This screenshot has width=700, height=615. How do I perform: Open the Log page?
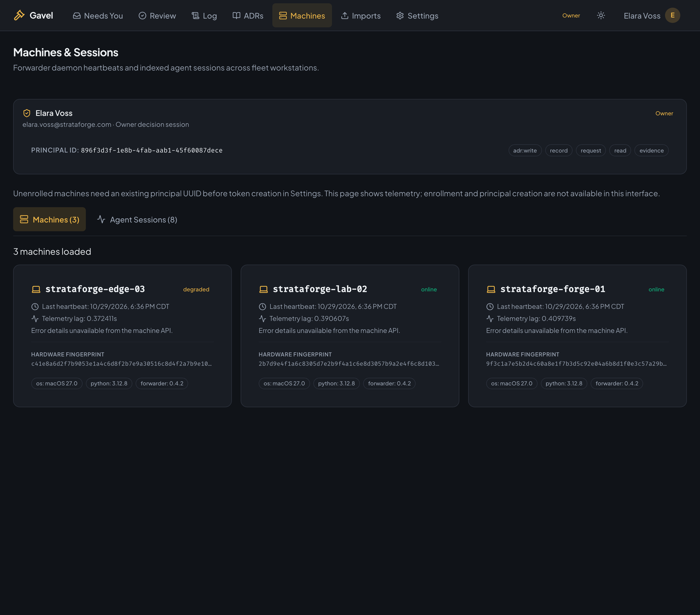pos(204,16)
